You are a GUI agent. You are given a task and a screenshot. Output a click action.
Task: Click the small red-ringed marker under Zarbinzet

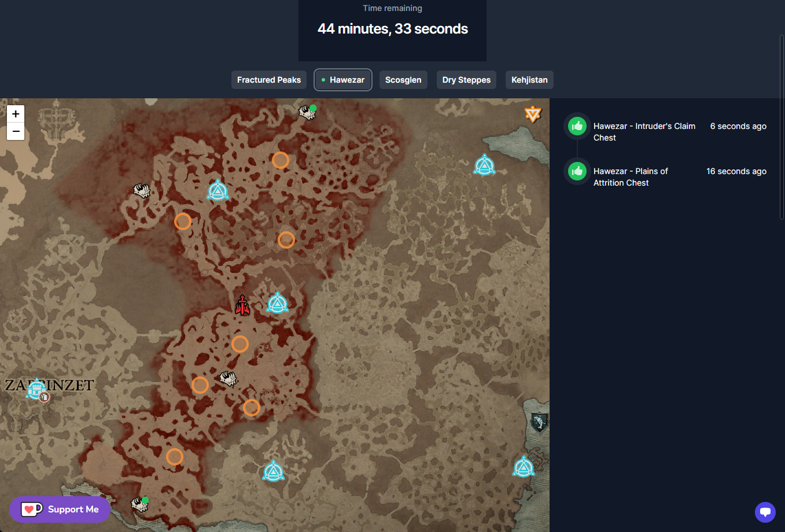coord(45,397)
